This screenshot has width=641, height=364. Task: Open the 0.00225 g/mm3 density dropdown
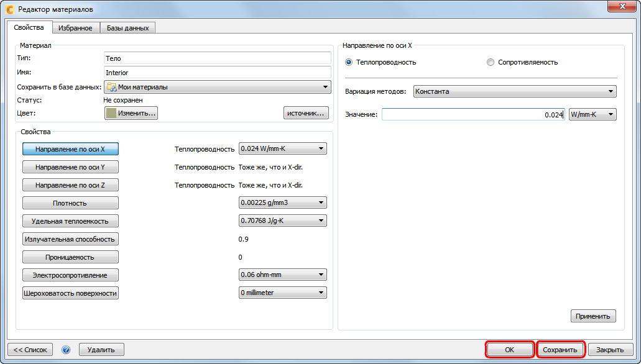point(282,202)
